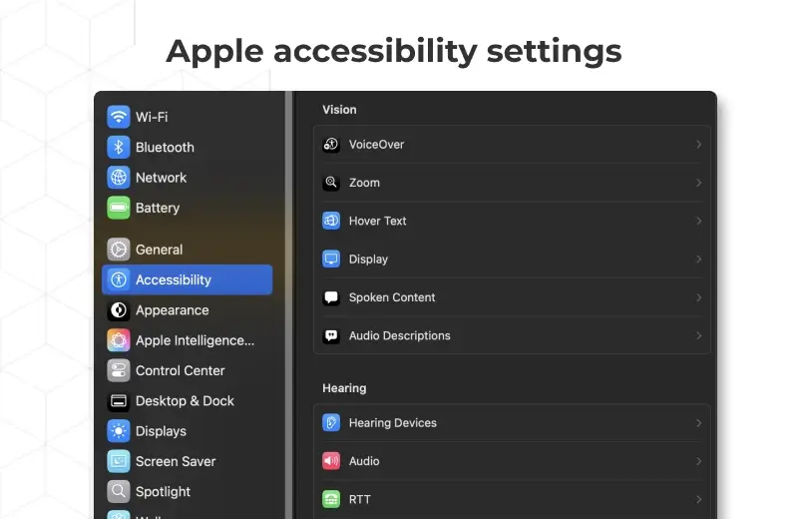Expand Audio Descriptions with its chevron
The image size is (812, 519).
[x=698, y=335]
